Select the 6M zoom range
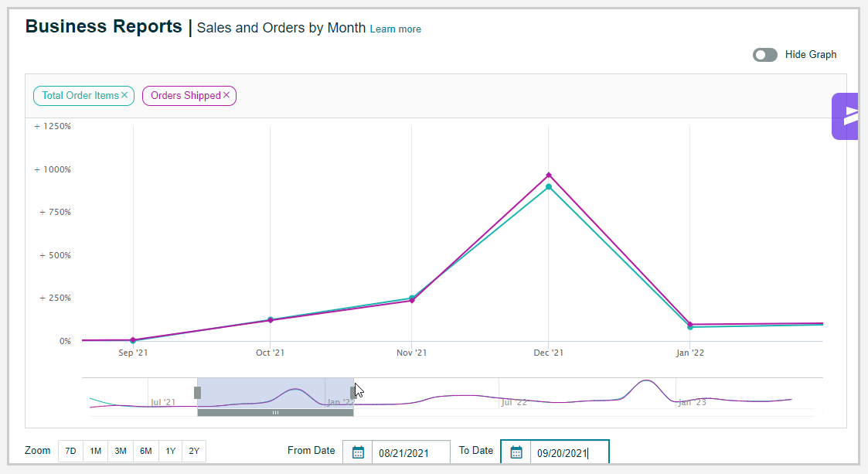Viewport: 868px width, 474px height. 145,451
